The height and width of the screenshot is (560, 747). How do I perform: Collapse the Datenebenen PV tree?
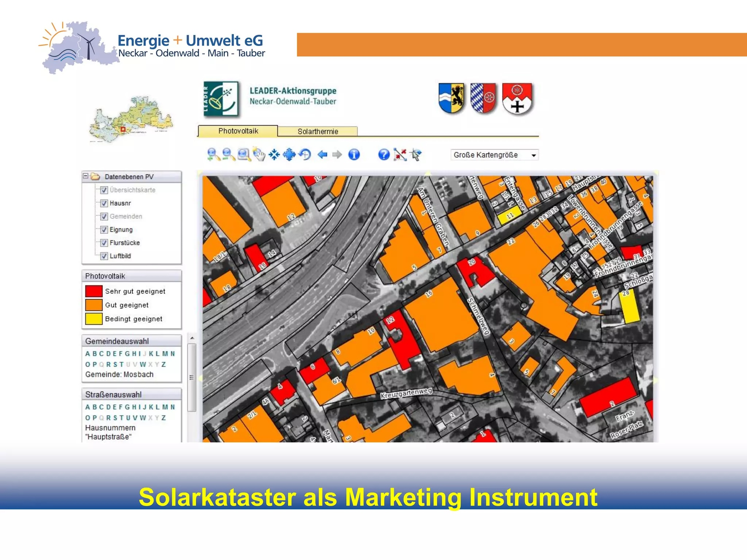[x=86, y=176]
